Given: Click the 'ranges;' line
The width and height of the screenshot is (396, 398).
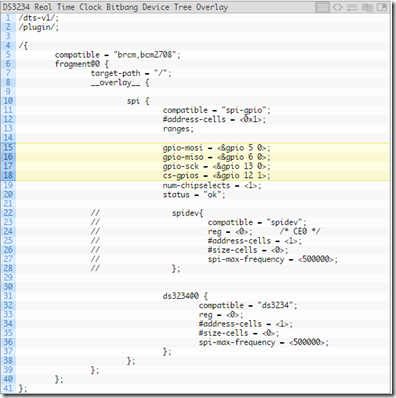Looking at the screenshot, I should tap(178, 129).
